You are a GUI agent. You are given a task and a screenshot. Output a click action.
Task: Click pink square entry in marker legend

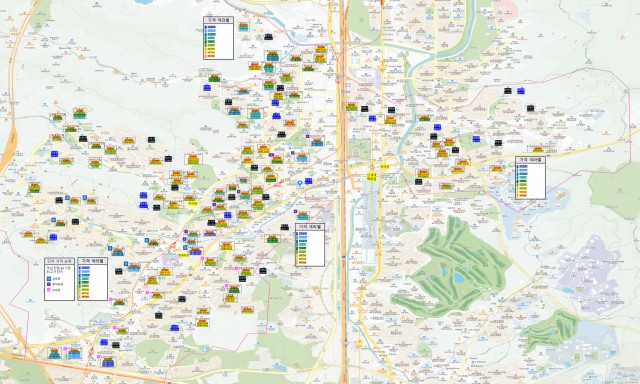point(49,290)
